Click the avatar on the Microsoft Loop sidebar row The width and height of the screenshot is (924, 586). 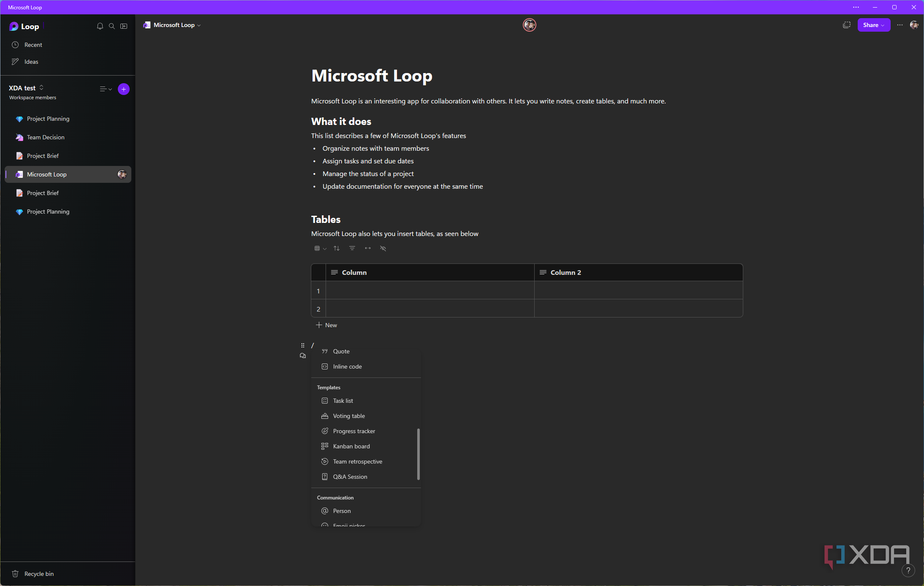122,174
